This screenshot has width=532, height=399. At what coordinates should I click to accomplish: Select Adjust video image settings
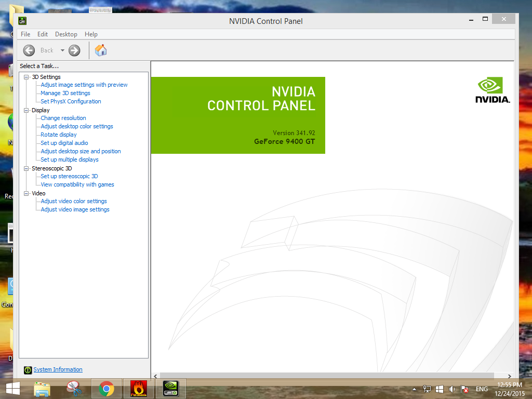click(x=75, y=209)
